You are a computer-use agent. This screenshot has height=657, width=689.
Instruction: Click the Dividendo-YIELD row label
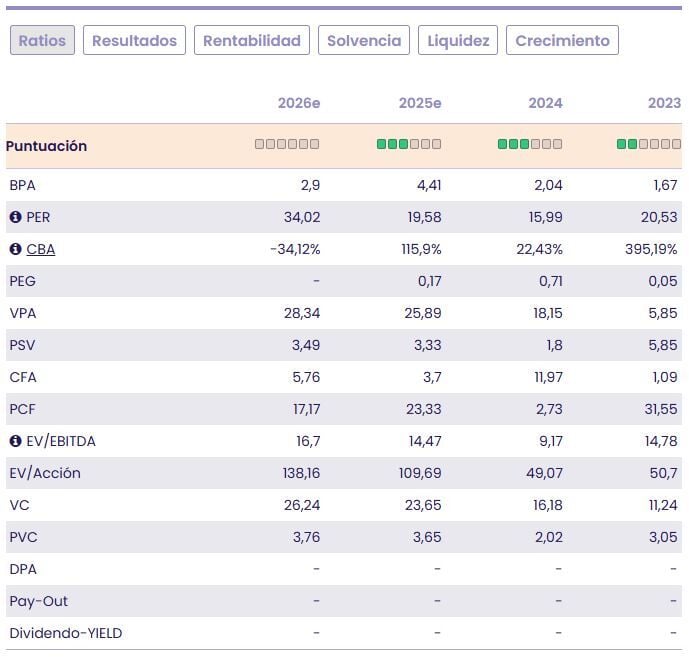pos(66,633)
